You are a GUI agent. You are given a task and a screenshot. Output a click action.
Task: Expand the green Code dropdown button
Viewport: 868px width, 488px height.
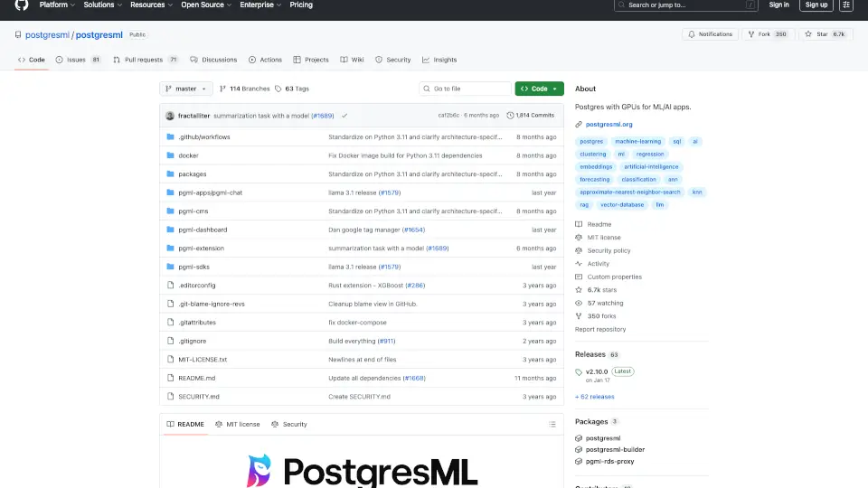point(539,89)
